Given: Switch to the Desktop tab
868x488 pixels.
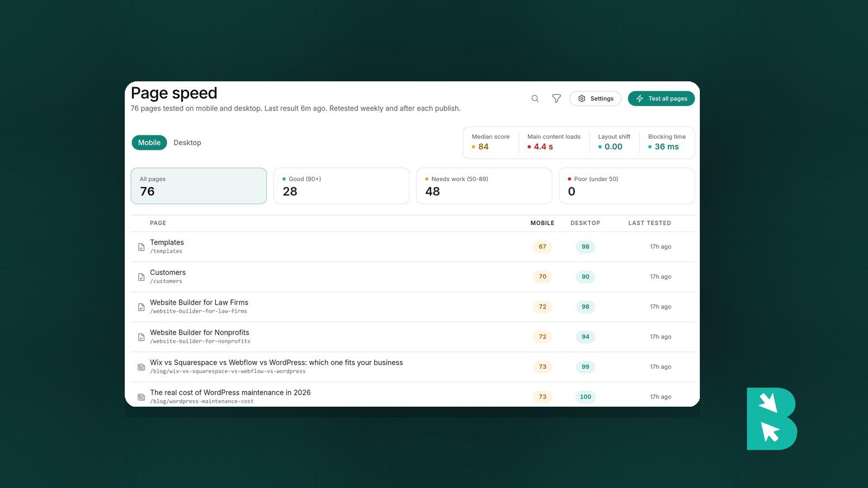Looking at the screenshot, I should (x=187, y=143).
